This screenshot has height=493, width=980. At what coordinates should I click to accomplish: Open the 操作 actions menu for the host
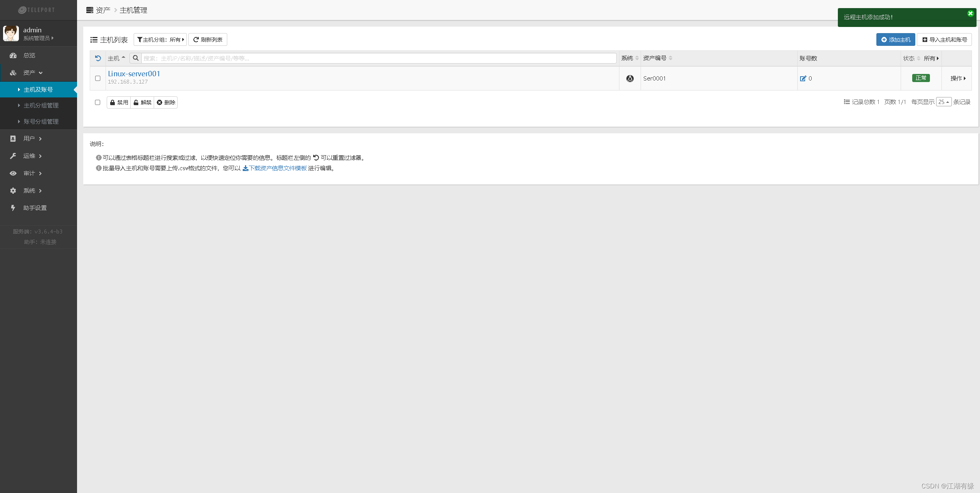(x=958, y=79)
